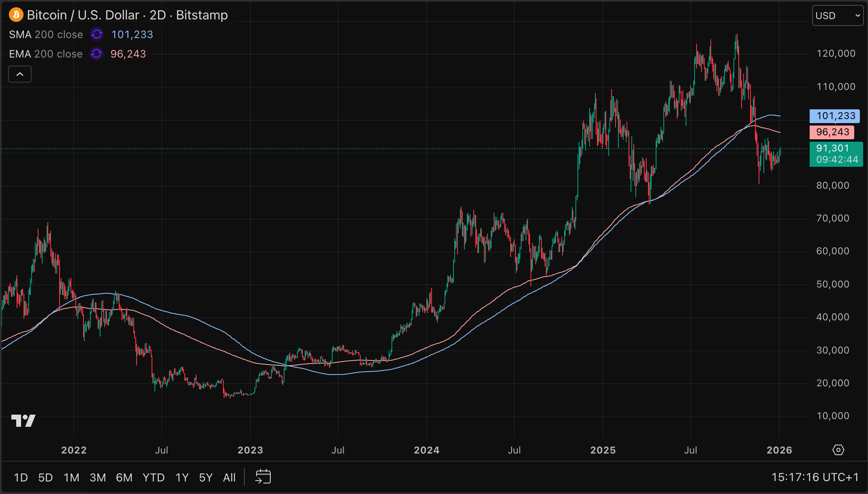Show All available data range
Viewport: 868px width, 494px height.
coord(229,478)
